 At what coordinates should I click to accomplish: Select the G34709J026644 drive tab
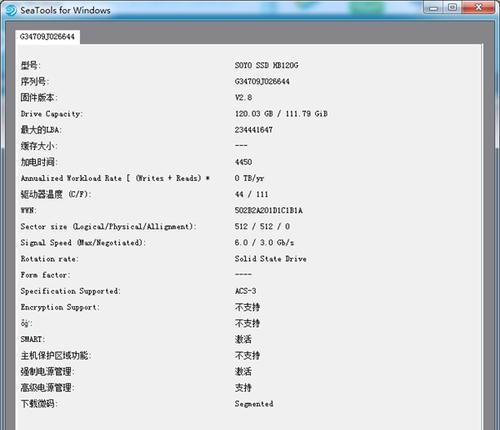47,37
